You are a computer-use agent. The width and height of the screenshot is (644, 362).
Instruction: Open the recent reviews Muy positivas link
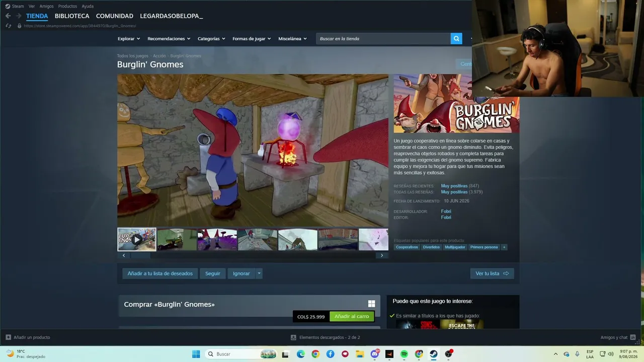tap(454, 186)
